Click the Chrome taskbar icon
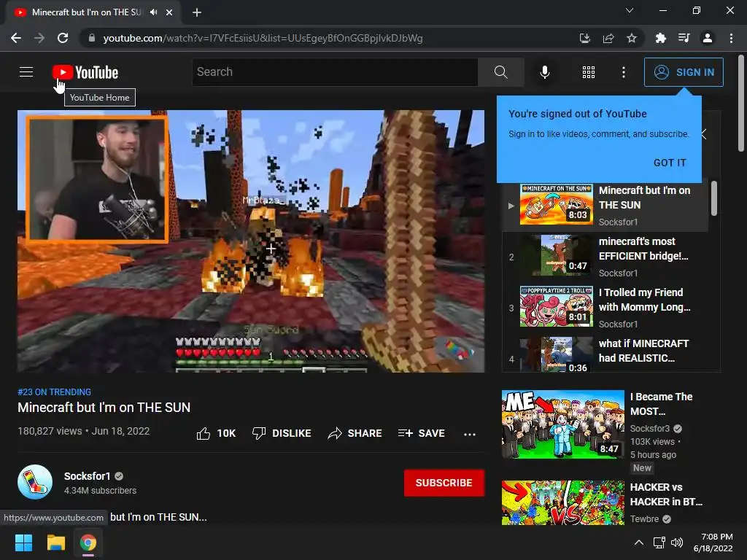This screenshot has height=560, width=747. (88, 542)
